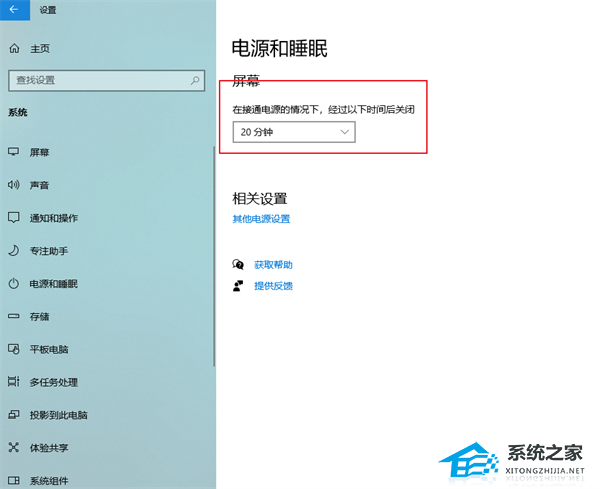The image size is (600, 489).
Task: Click the 系统组件 icon
Action: click(x=13, y=480)
